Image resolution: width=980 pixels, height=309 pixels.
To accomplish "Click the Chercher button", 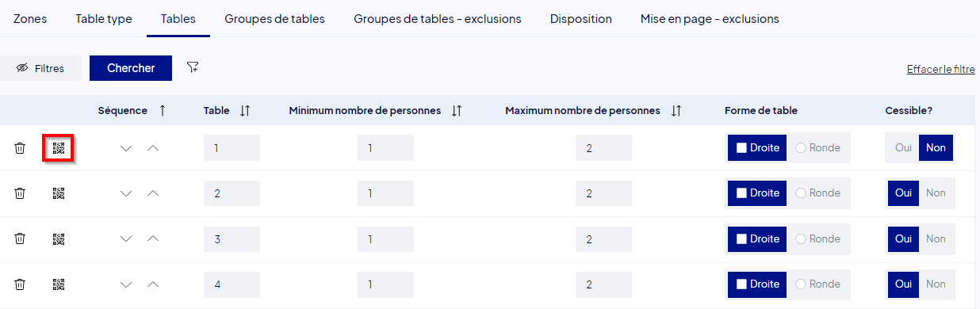I will 131,68.
